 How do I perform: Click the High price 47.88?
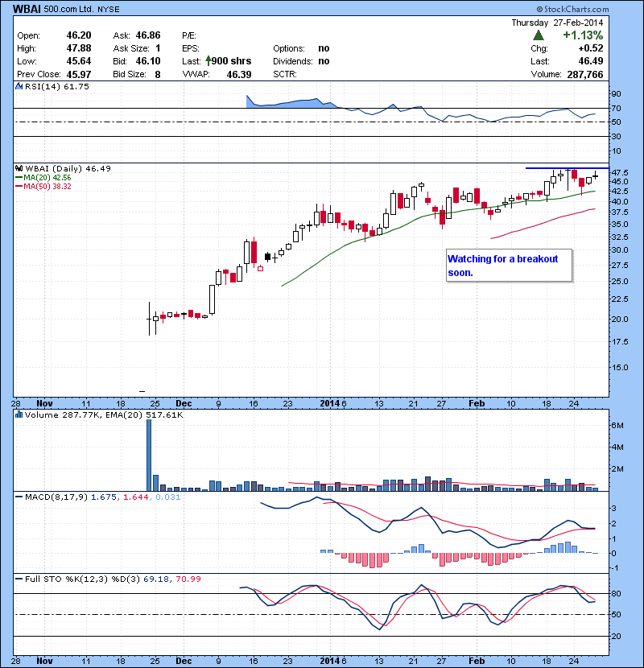click(x=79, y=48)
